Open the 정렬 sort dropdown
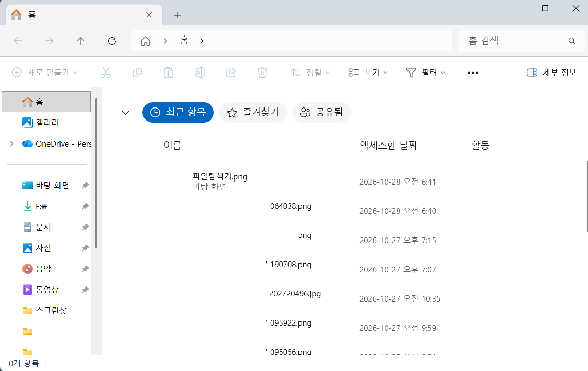This screenshot has height=371, width=588. pos(310,73)
